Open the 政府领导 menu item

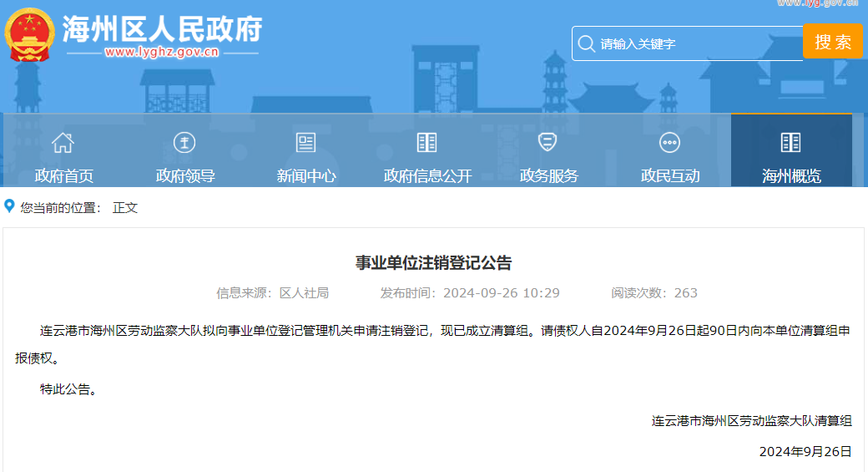click(185, 175)
